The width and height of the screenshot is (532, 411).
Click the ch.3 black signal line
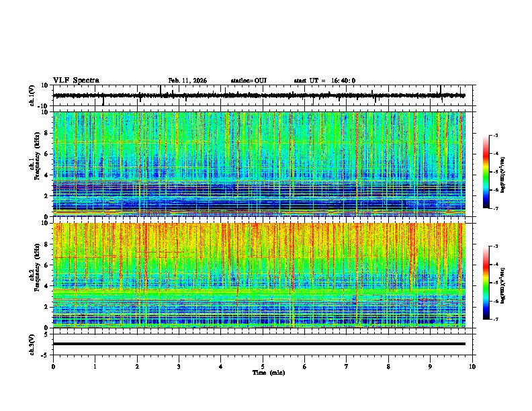coord(259,344)
